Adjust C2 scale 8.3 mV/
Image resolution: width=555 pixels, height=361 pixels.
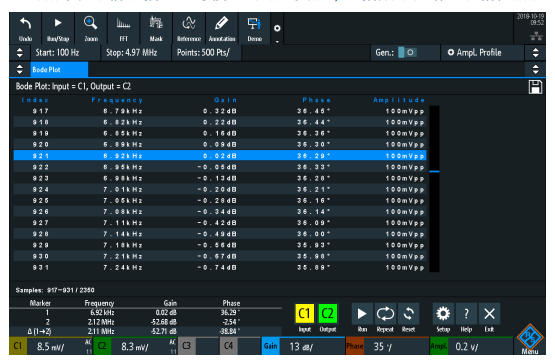tap(144, 346)
